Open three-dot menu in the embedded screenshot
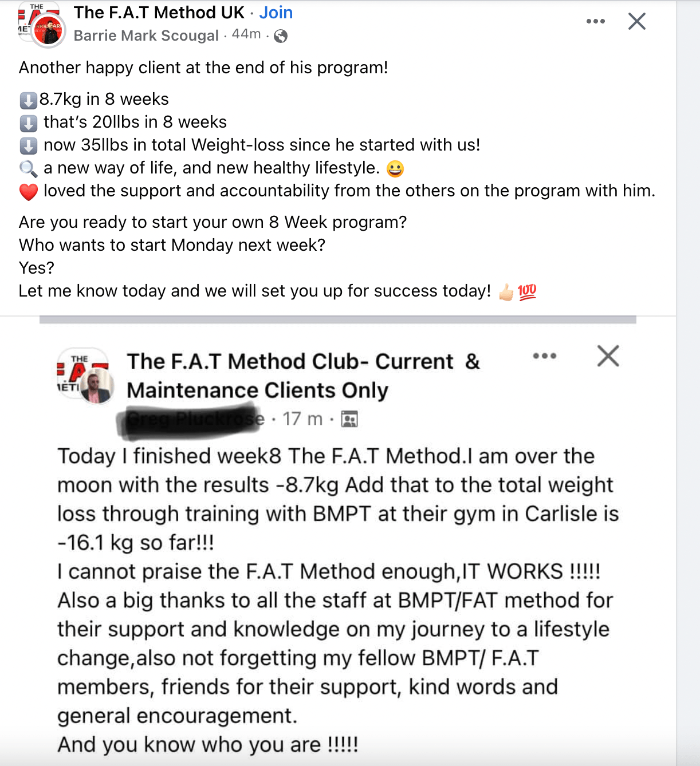Image resolution: width=700 pixels, height=766 pixels. 544,356
